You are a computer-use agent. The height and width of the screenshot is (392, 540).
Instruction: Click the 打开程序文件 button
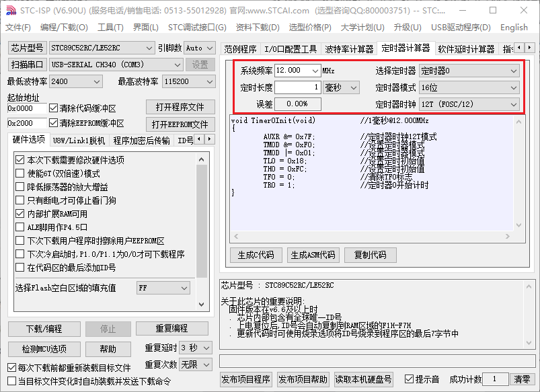point(180,108)
